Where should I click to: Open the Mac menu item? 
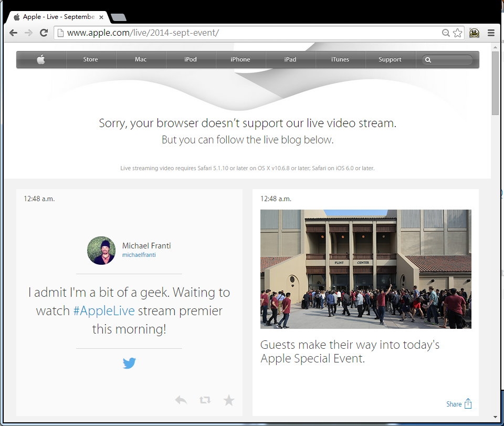click(x=141, y=59)
